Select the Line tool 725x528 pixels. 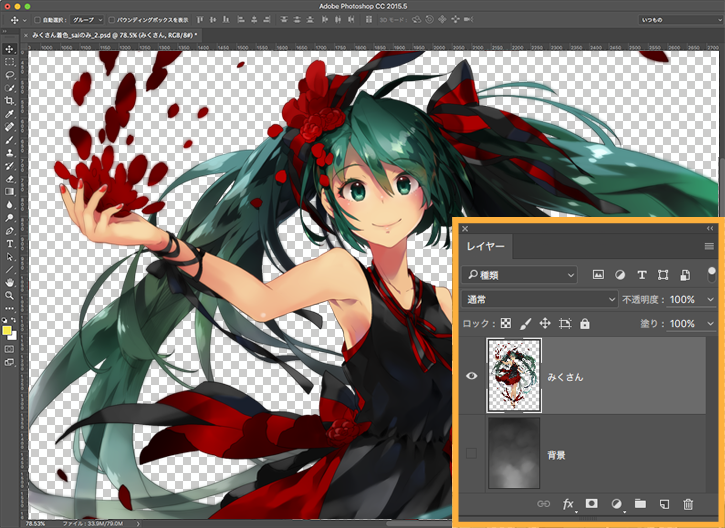click(9, 269)
